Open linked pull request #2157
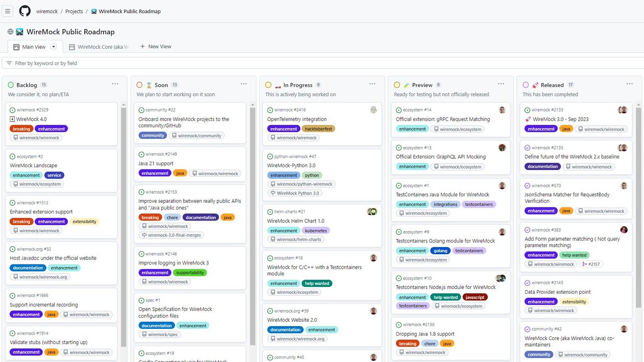 coord(591,264)
